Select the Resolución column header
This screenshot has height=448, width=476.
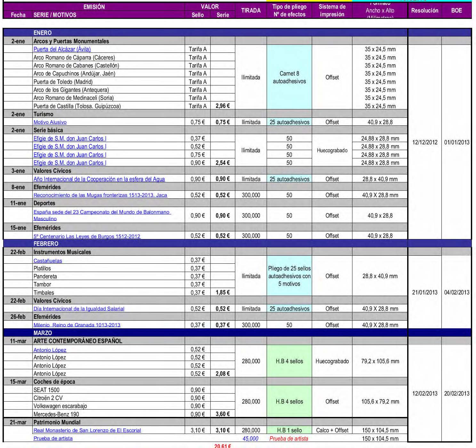point(424,11)
